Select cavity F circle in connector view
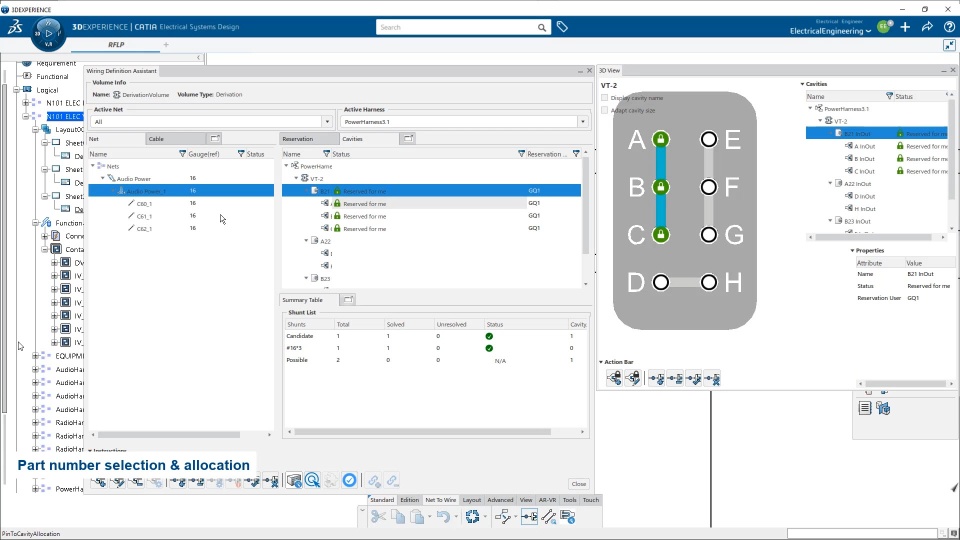 708,187
